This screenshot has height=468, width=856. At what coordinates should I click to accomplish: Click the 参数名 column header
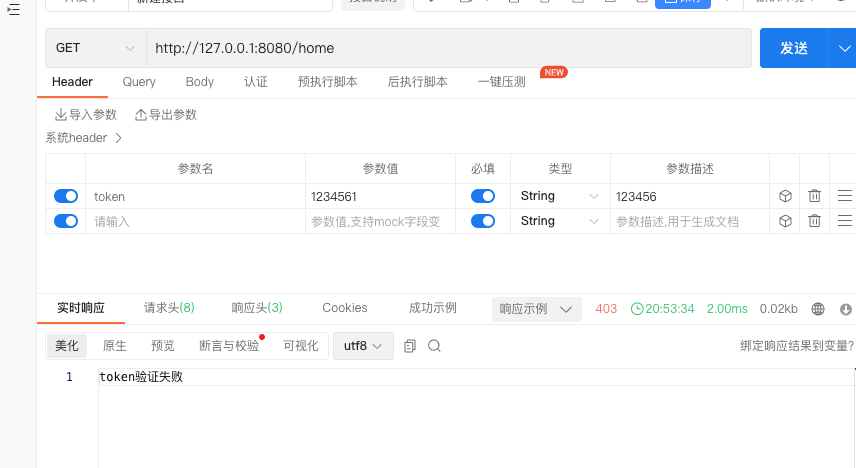click(195, 169)
